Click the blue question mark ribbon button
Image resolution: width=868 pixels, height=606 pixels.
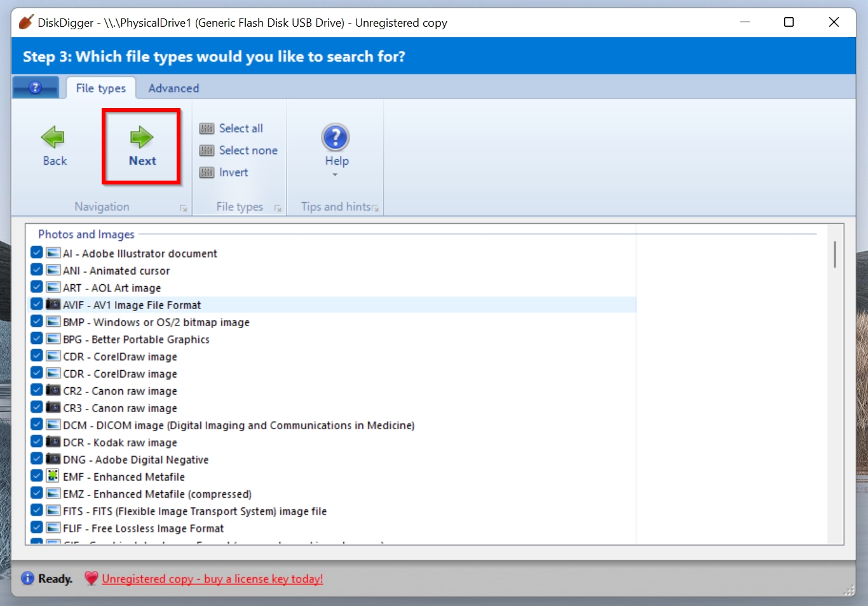click(36, 88)
